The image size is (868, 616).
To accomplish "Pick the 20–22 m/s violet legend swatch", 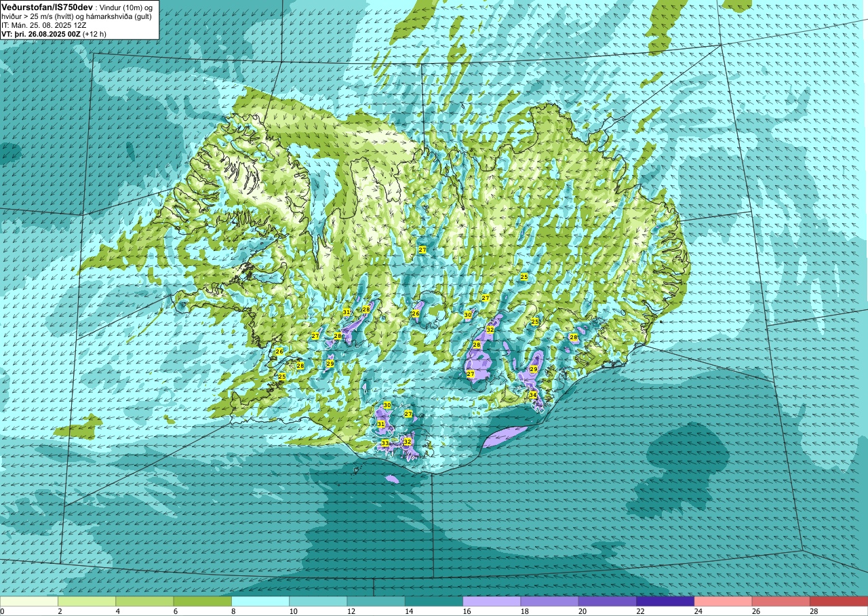I will click(608, 601).
